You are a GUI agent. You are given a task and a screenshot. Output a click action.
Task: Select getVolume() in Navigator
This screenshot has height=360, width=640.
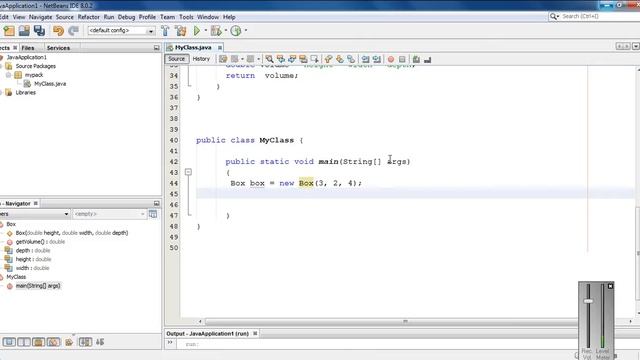[40, 242]
